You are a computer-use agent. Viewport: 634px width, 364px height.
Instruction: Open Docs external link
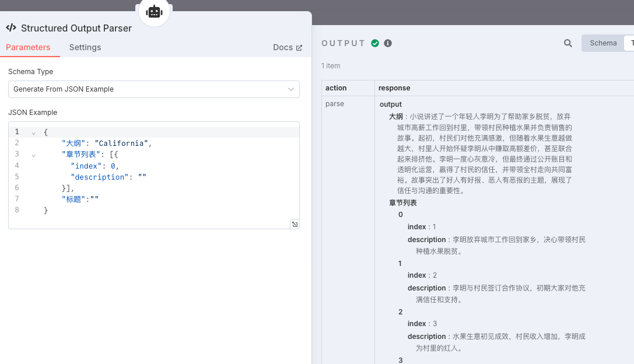[x=288, y=47]
